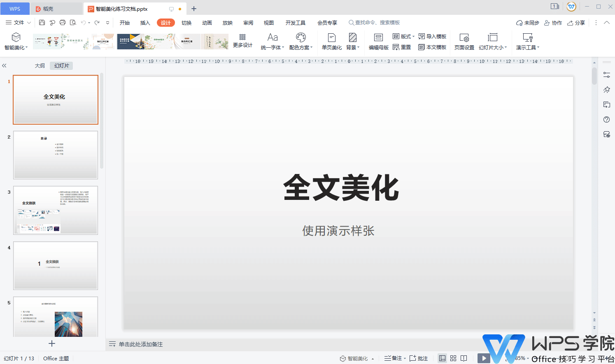The height and width of the screenshot is (364, 615).
Task: Open the 开始 ribbon tab
Action: tap(125, 23)
